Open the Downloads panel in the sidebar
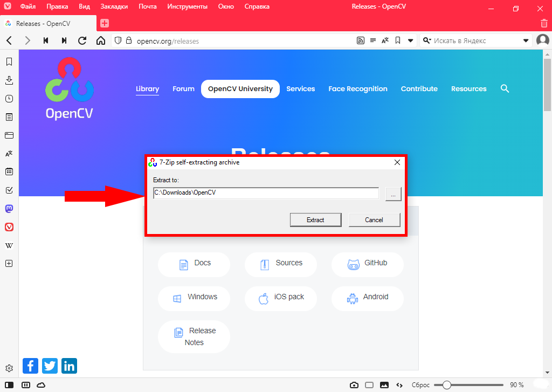The image size is (552, 392). click(x=9, y=80)
